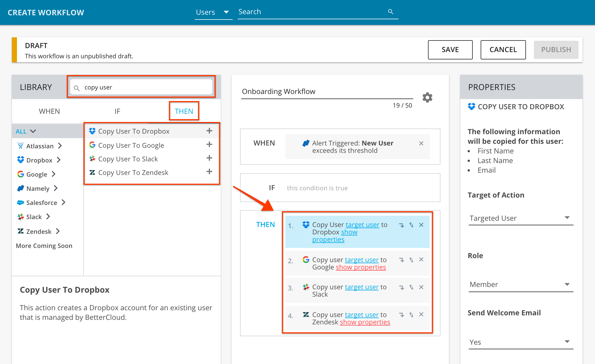Viewport: 595px width, 364px height.
Task: Click target user link in Dropbox step
Action: [362, 225]
